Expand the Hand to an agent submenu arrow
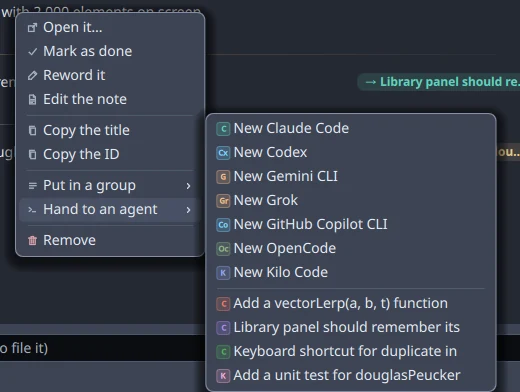This screenshot has width=520, height=392. pyautogui.click(x=188, y=210)
